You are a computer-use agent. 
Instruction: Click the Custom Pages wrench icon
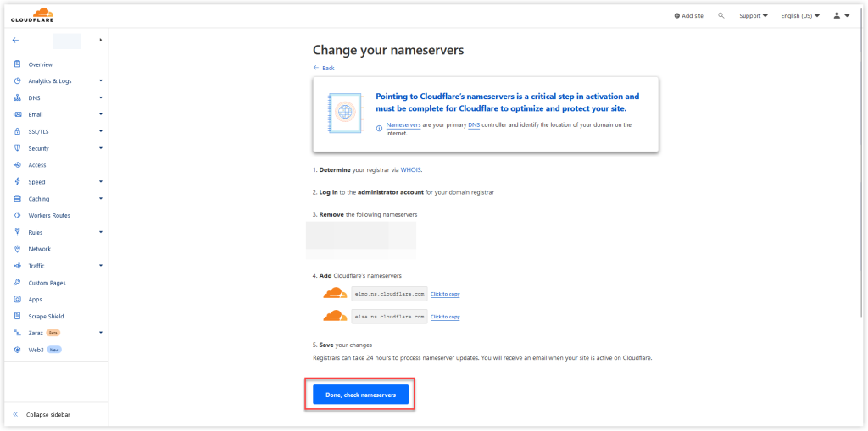click(17, 283)
